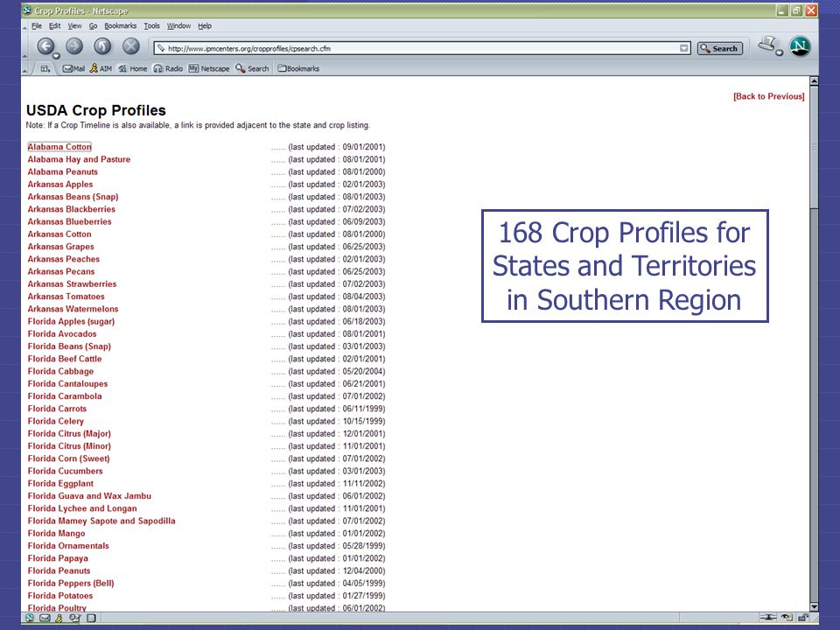The image size is (840, 630).
Task: Click the online/offline connection status icon
Action: pos(768,618)
